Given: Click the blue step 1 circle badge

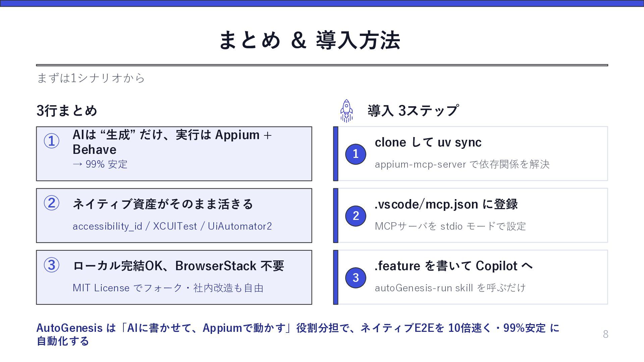Looking at the screenshot, I should click(x=356, y=154).
